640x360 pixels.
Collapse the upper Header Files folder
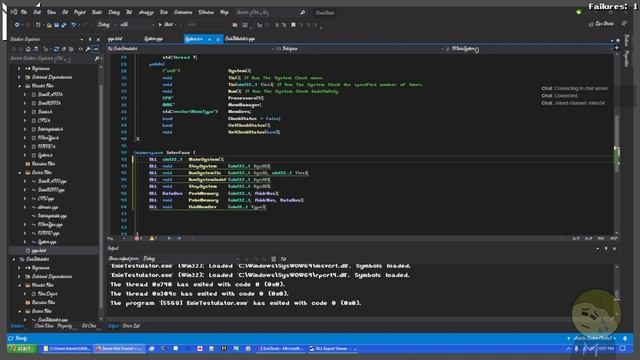point(19,86)
